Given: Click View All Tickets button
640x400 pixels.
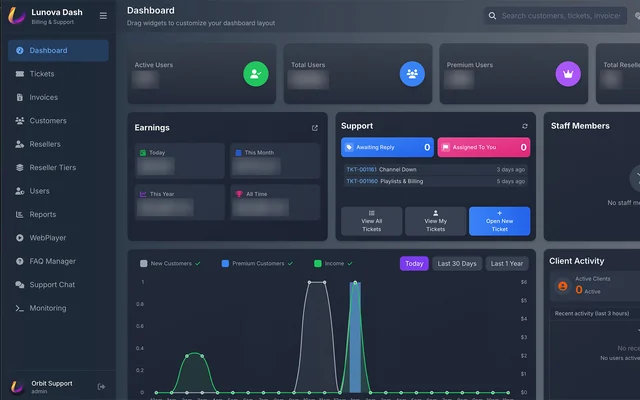Looking at the screenshot, I should click(371, 221).
